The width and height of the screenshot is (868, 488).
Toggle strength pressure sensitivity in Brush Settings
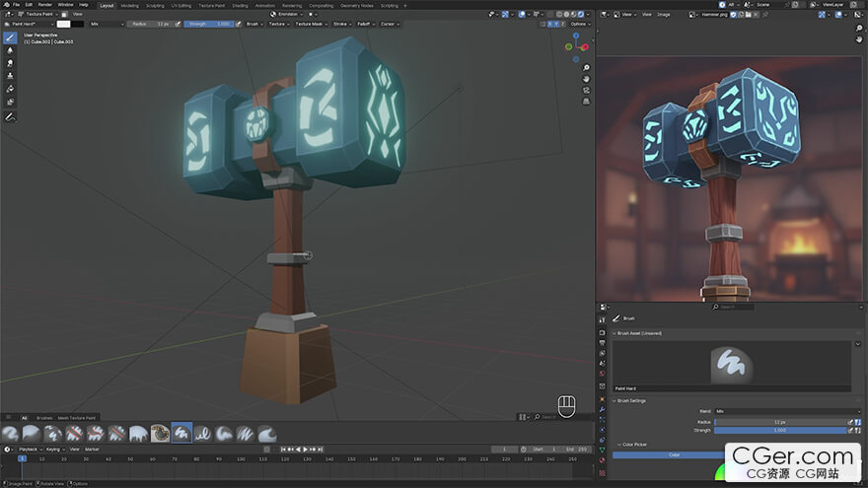pos(851,430)
